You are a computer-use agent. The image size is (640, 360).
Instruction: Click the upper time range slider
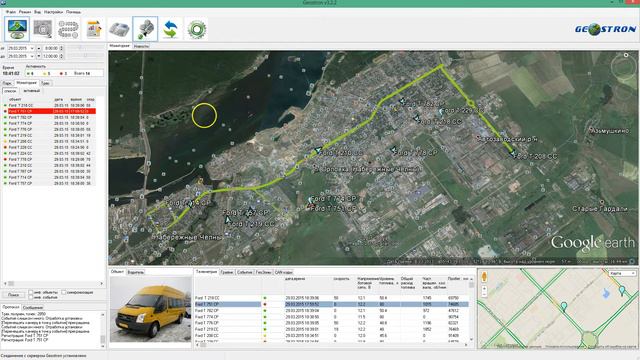tap(85, 48)
